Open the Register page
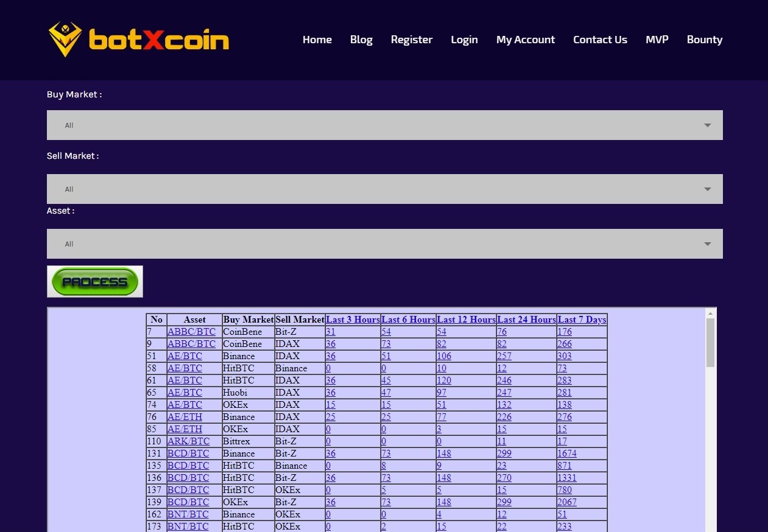Viewport: 768px width, 532px height. pyautogui.click(x=412, y=40)
